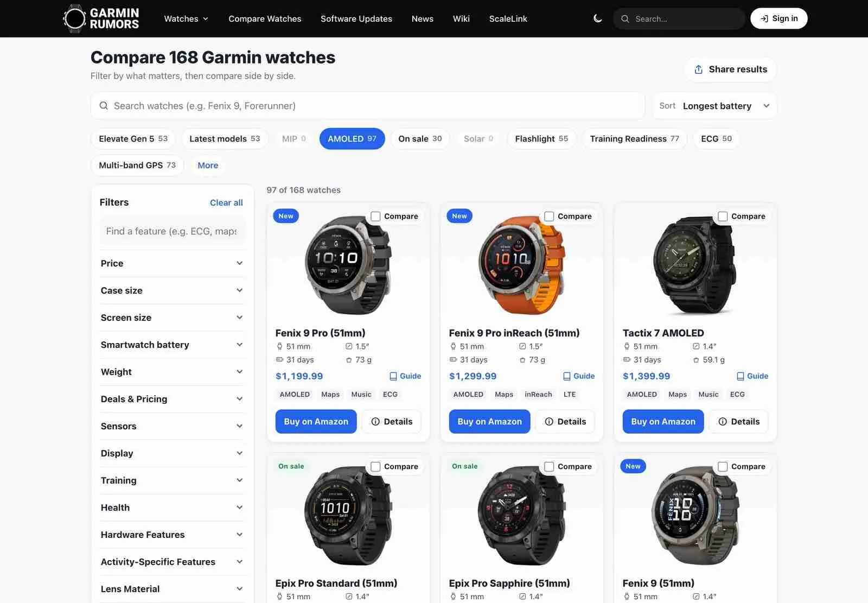Toggle dark mode moon icon
This screenshot has height=603, width=868.
click(x=598, y=18)
